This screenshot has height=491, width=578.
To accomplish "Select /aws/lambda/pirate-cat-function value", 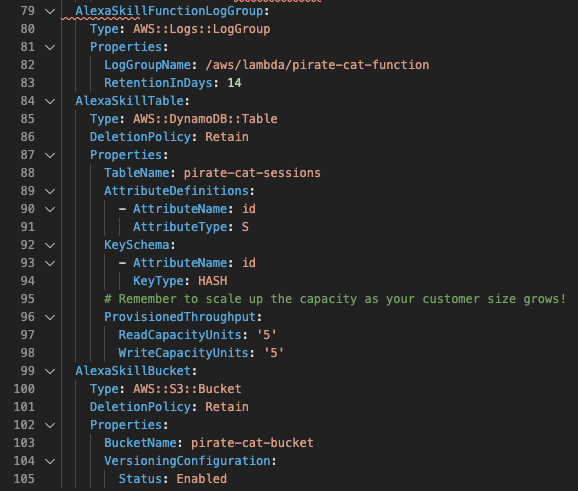I will pos(317,65).
